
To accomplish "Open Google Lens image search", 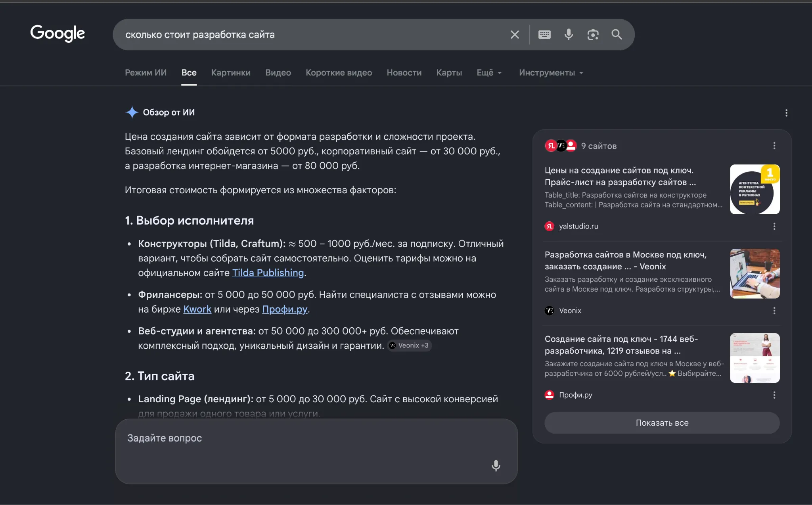I will tap(593, 35).
